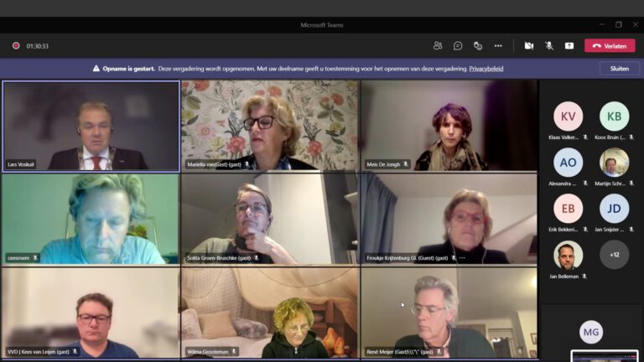Unmute the microphone
Viewport: 644px width, 362px height.
click(x=549, y=45)
